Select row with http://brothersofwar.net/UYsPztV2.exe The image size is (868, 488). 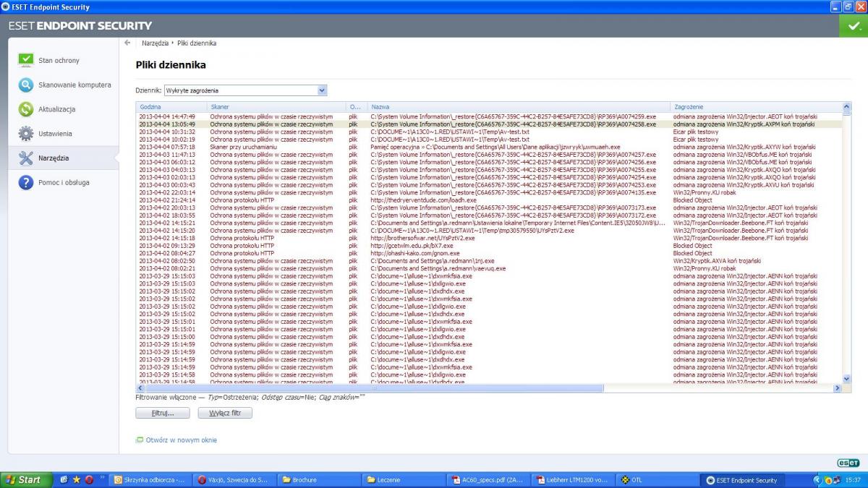pos(489,238)
